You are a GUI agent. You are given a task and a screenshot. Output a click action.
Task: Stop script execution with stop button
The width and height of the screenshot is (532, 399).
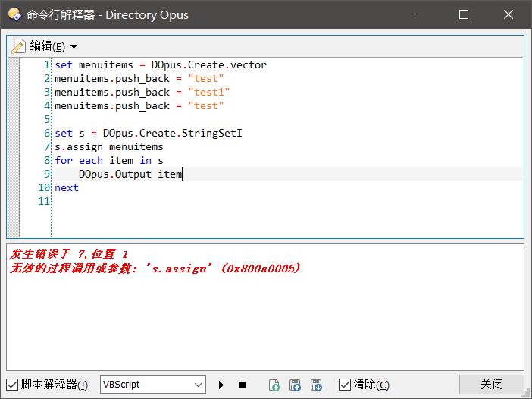click(x=242, y=385)
